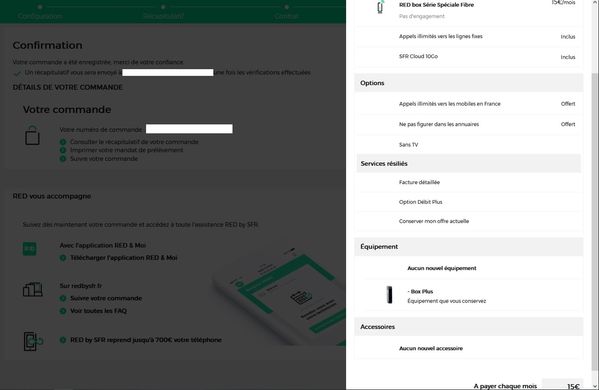Click the 15€ monthly total amount
This screenshot has height=390, width=599.
point(573,387)
